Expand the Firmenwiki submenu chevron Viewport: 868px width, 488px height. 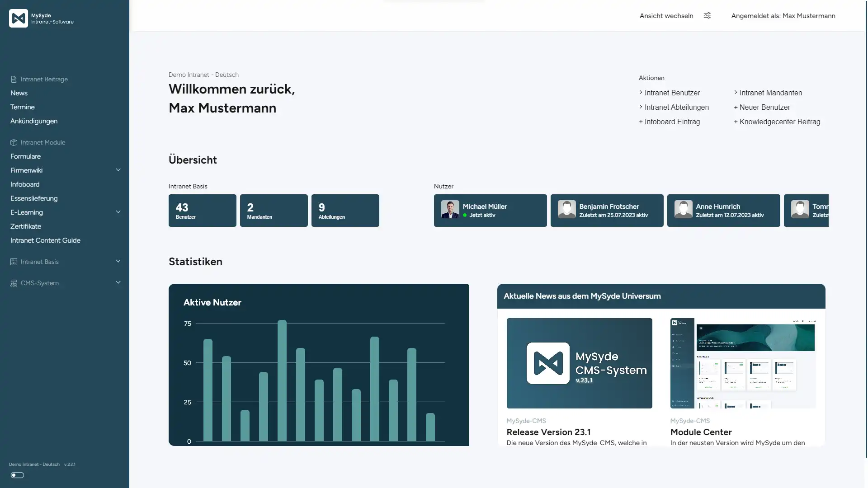(x=118, y=170)
